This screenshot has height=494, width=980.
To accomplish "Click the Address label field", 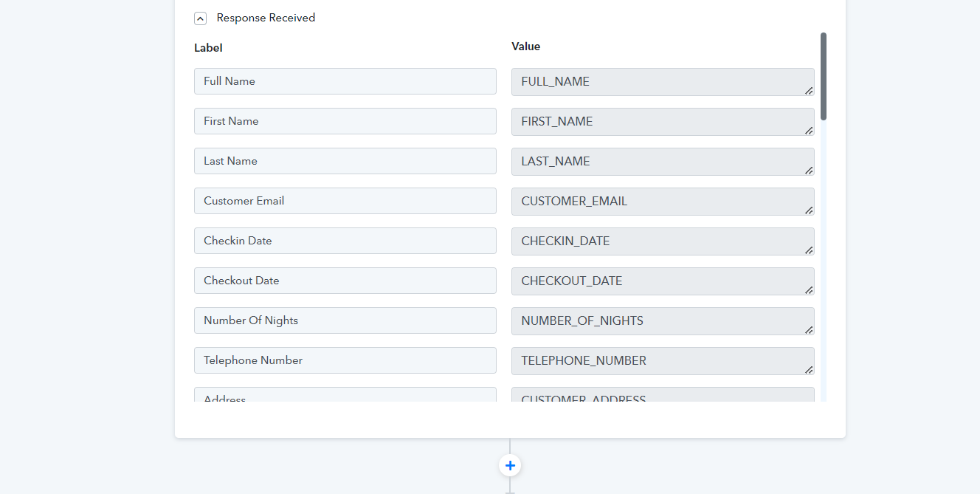I will pyautogui.click(x=345, y=395).
